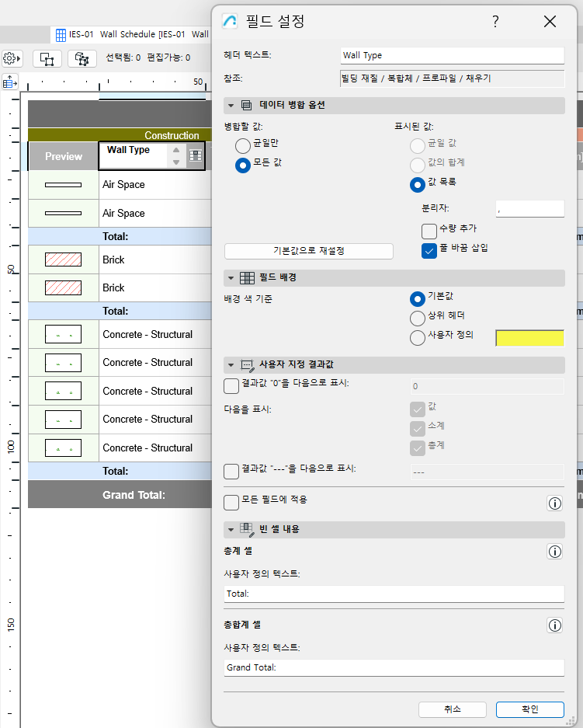The image size is (583, 728).
Task: Click the Grand Total: custom text field
Action: [394, 667]
